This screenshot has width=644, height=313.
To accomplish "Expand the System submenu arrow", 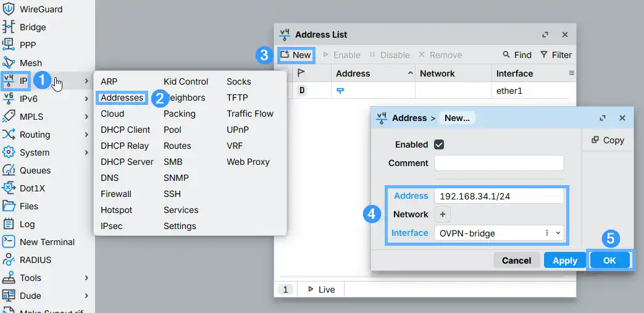I will click(x=86, y=152).
